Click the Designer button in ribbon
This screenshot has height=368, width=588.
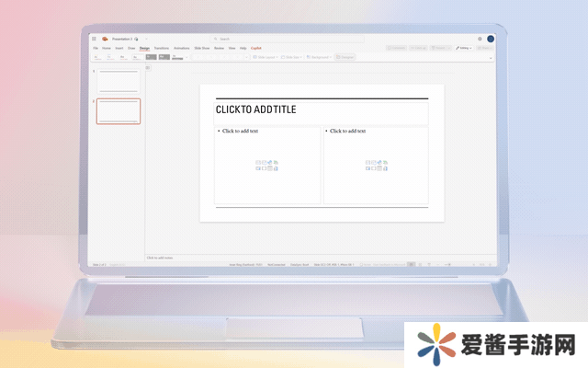(345, 57)
